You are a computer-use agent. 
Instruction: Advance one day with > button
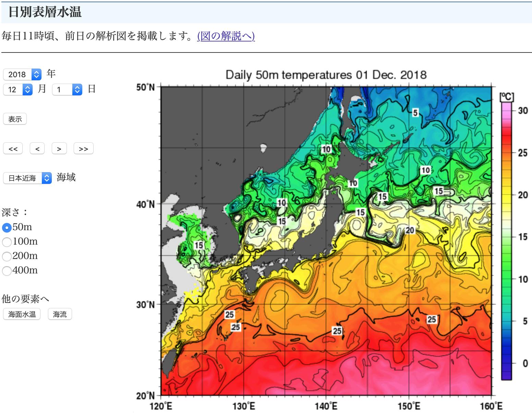59,149
